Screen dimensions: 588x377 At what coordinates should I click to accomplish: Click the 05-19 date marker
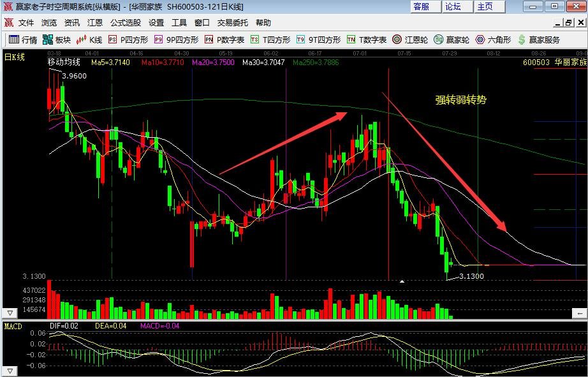226,54
